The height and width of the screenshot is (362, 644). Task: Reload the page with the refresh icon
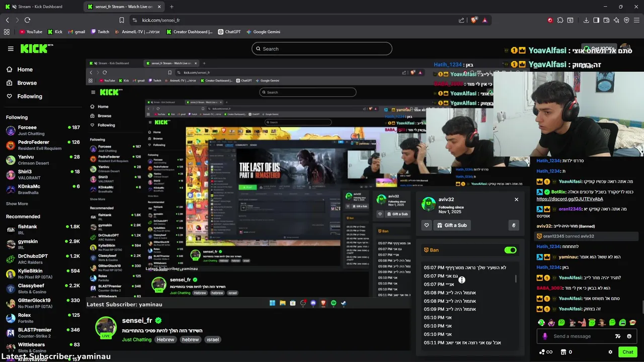27,20
